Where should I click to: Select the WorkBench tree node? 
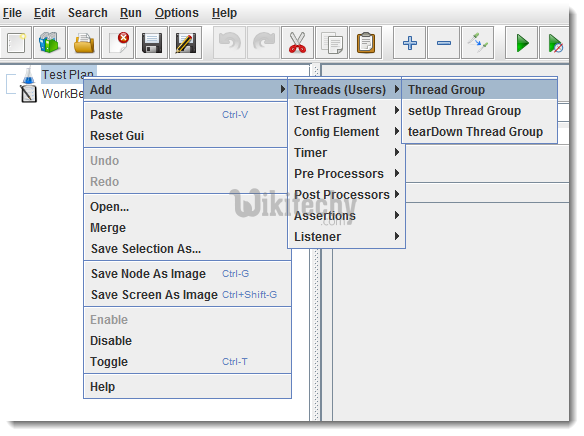pos(63,94)
